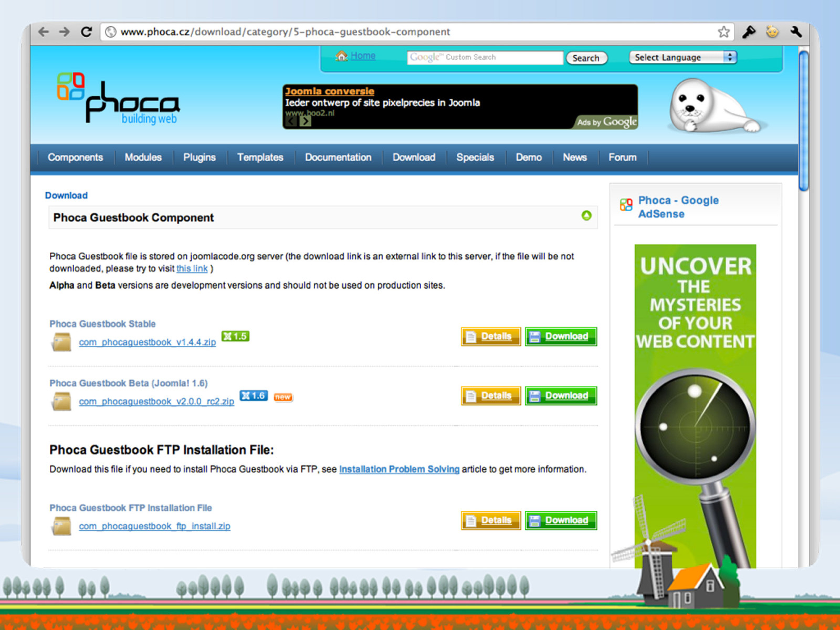Open the Demo menu
The image size is (840, 630).
click(529, 157)
